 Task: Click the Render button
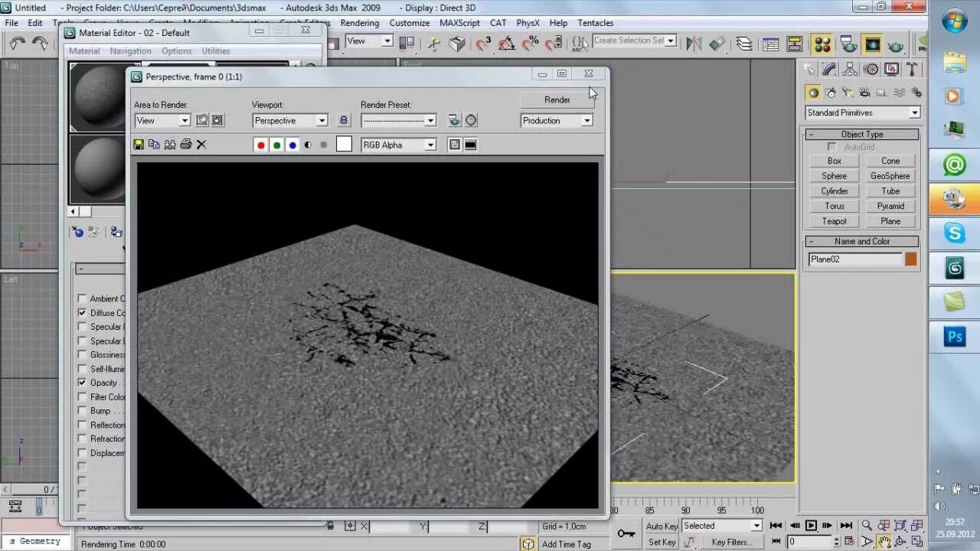pyautogui.click(x=557, y=100)
